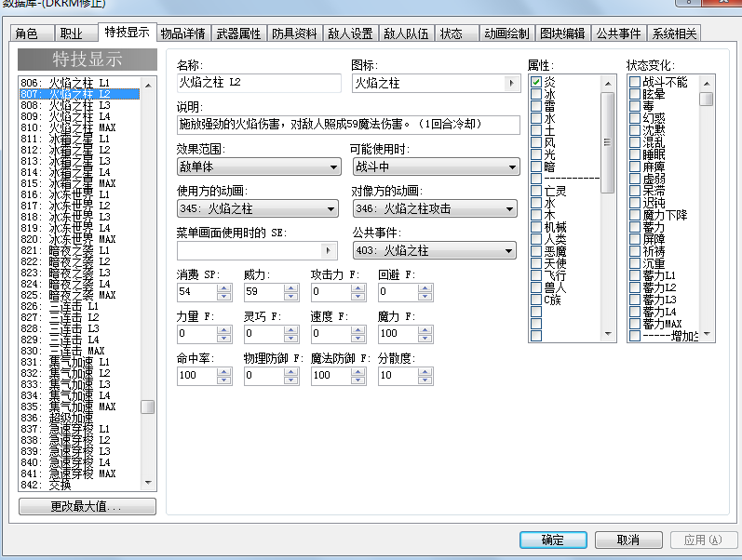This screenshot has width=742, height=560.
Task: Decrease the 命中率 value
Action: [224, 380]
